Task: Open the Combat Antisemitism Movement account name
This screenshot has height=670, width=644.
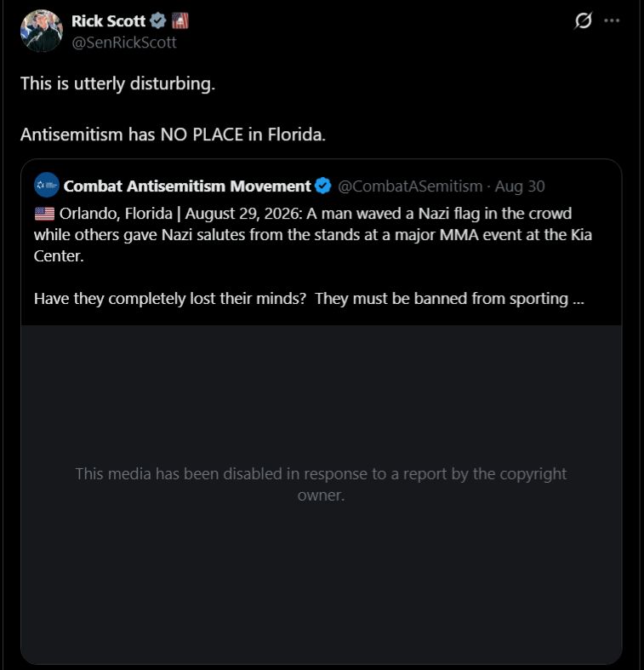Action: pyautogui.click(x=187, y=186)
